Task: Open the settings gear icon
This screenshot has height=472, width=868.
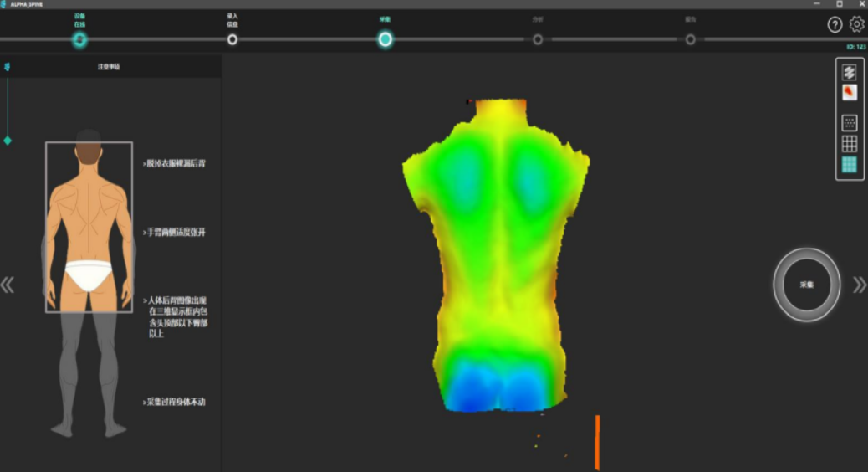Action: (x=856, y=25)
